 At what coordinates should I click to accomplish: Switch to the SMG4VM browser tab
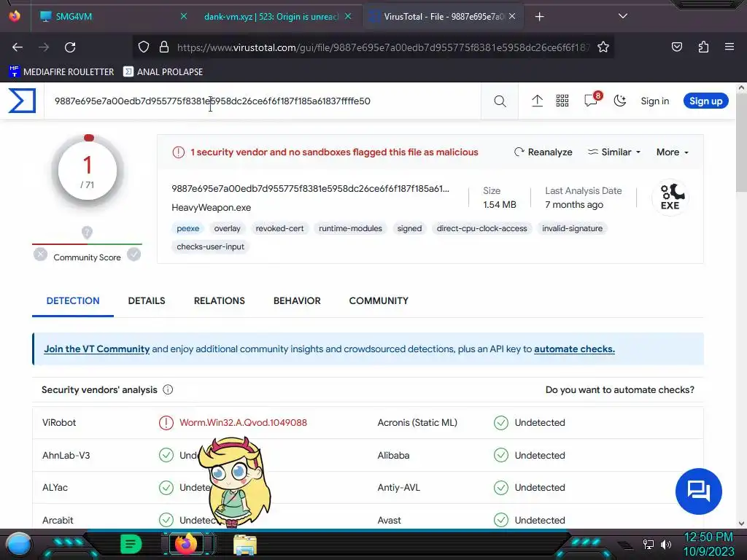(x=112, y=17)
